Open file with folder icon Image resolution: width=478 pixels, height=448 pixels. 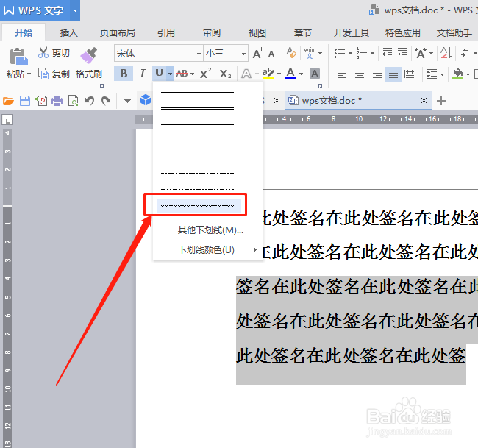pos(8,101)
